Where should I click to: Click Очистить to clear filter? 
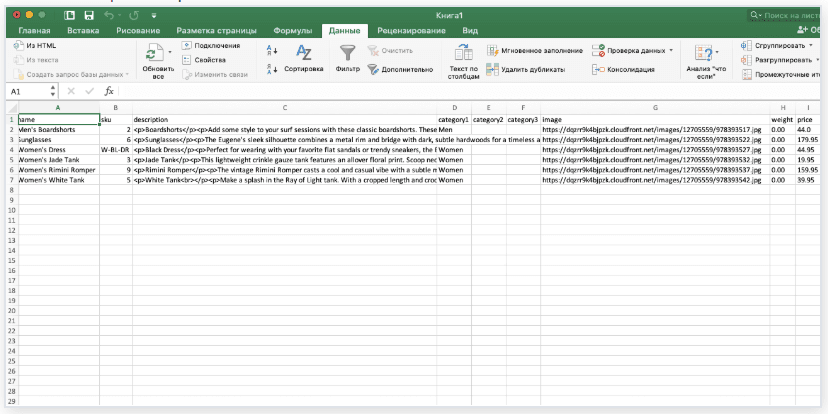[x=390, y=51]
